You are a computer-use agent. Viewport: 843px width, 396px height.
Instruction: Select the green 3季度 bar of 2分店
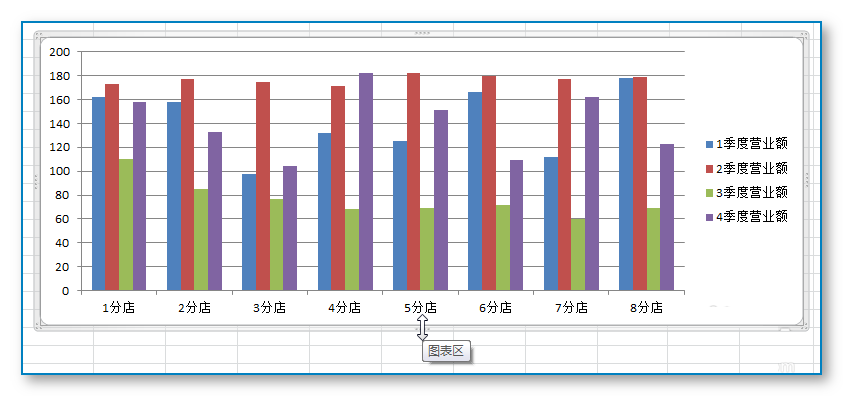pyautogui.click(x=201, y=240)
